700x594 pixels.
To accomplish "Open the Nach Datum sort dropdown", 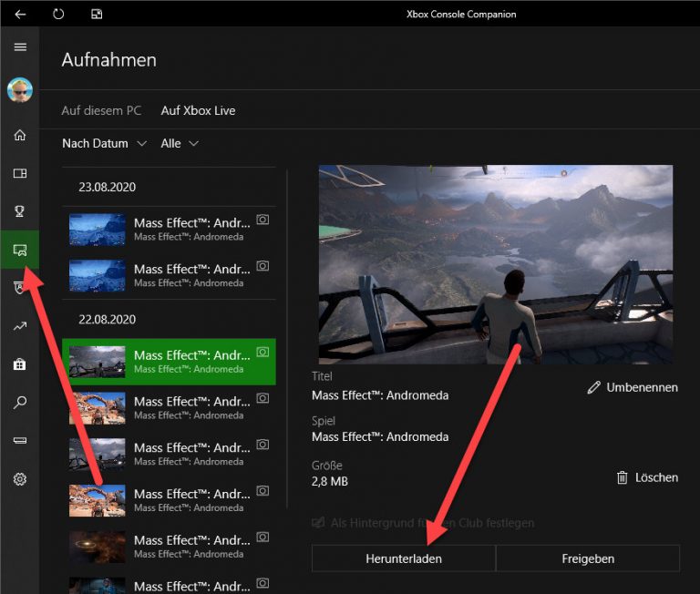I will click(x=105, y=143).
